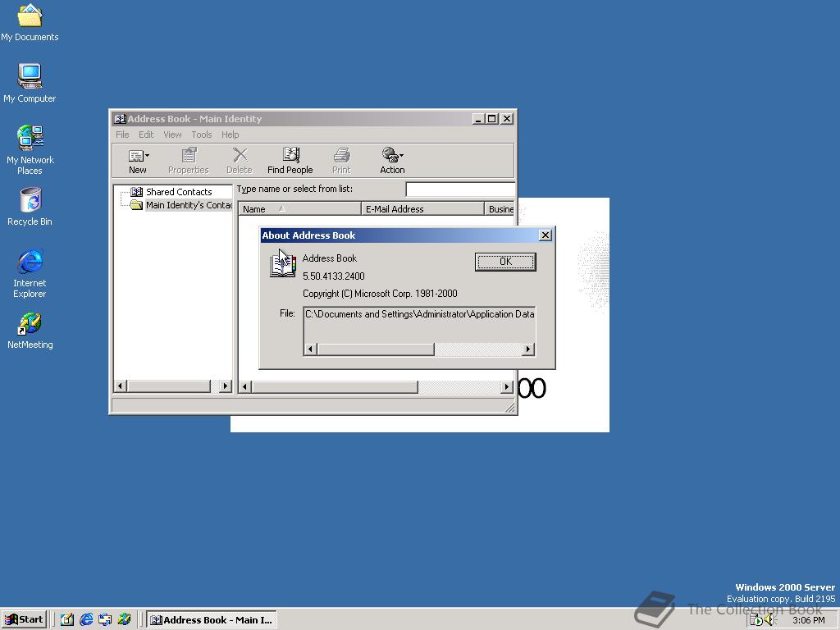Minimize the Address Book window
Image resolution: width=840 pixels, height=630 pixels.
click(x=478, y=119)
